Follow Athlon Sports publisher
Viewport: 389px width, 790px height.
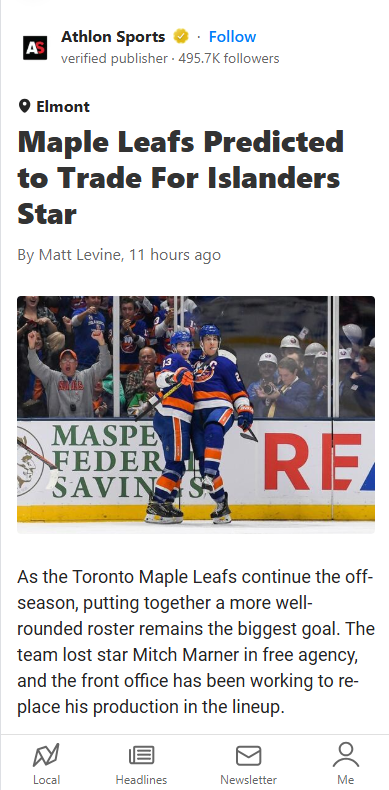coord(232,37)
